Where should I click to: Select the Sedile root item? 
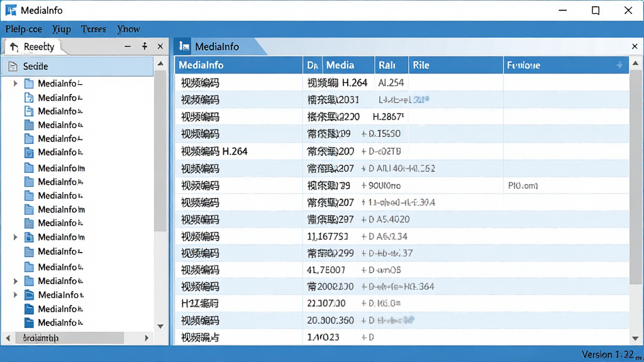77,66
